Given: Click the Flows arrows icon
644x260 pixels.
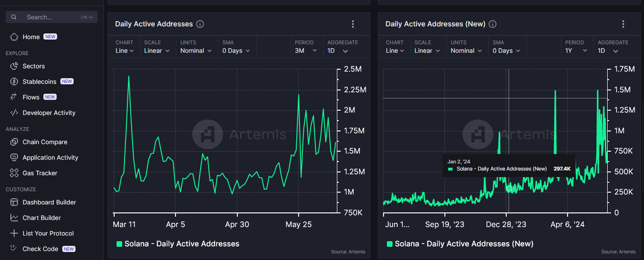Looking at the screenshot, I should 14,97.
